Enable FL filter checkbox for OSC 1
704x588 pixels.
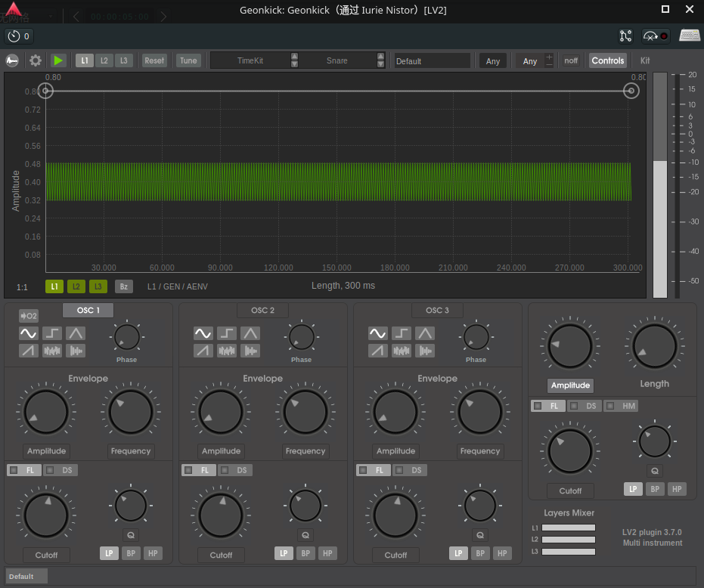click(14, 470)
